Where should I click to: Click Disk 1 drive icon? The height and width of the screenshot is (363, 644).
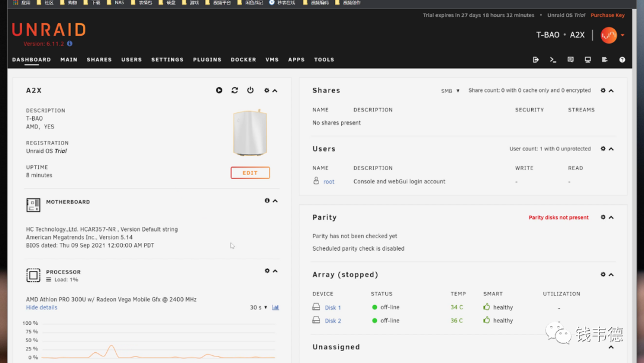pyautogui.click(x=316, y=307)
